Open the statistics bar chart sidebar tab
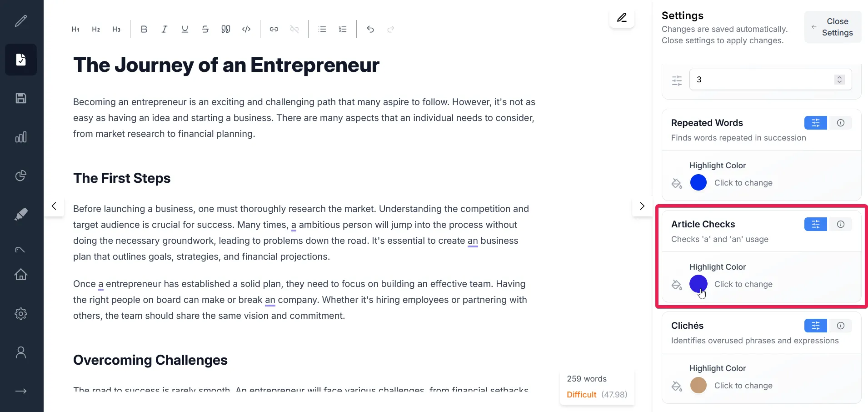The height and width of the screenshot is (412, 868). 21,137
